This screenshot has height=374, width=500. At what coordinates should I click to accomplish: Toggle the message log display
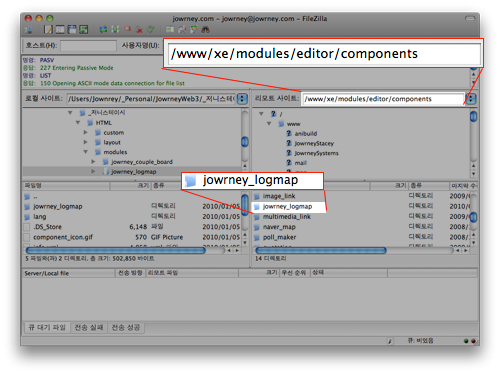point(48,30)
